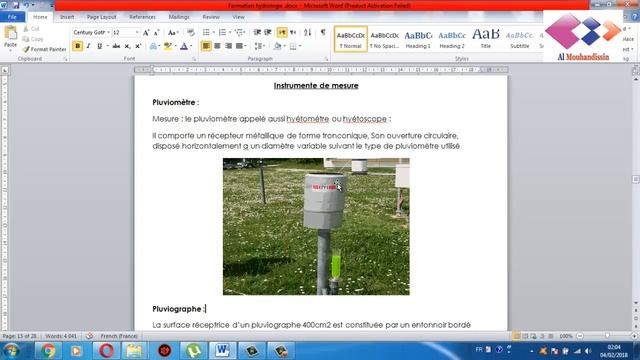
Task: Apply the Heading 1 style
Action: (x=418, y=39)
